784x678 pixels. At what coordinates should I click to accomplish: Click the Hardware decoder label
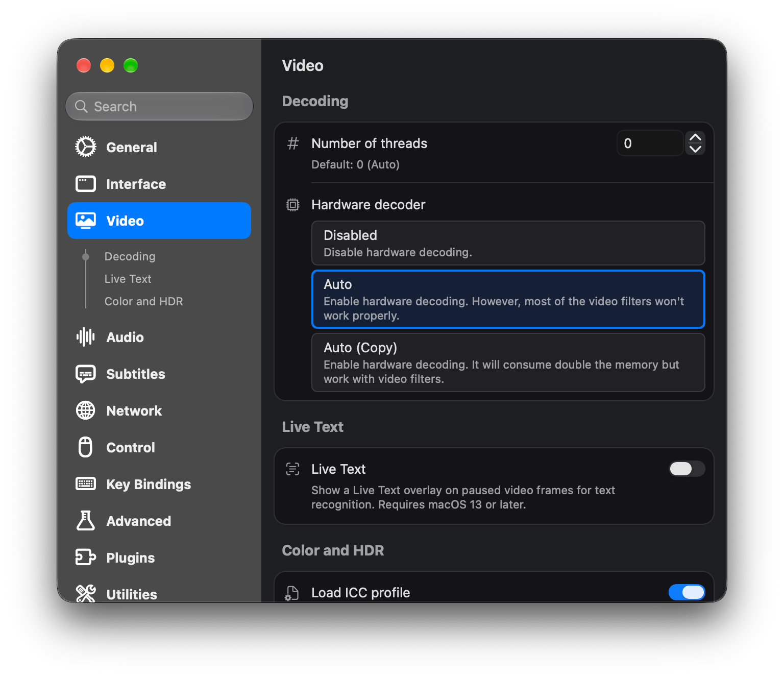(x=369, y=205)
